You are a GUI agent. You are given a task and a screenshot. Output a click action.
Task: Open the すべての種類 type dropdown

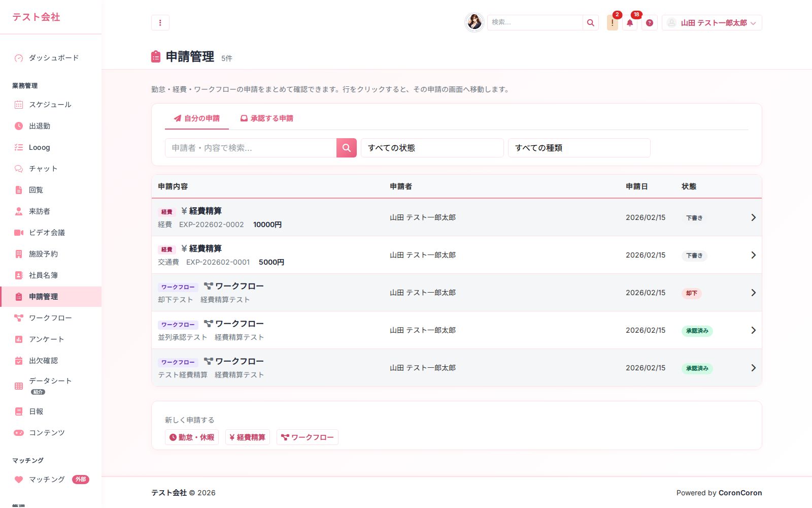pyautogui.click(x=579, y=148)
